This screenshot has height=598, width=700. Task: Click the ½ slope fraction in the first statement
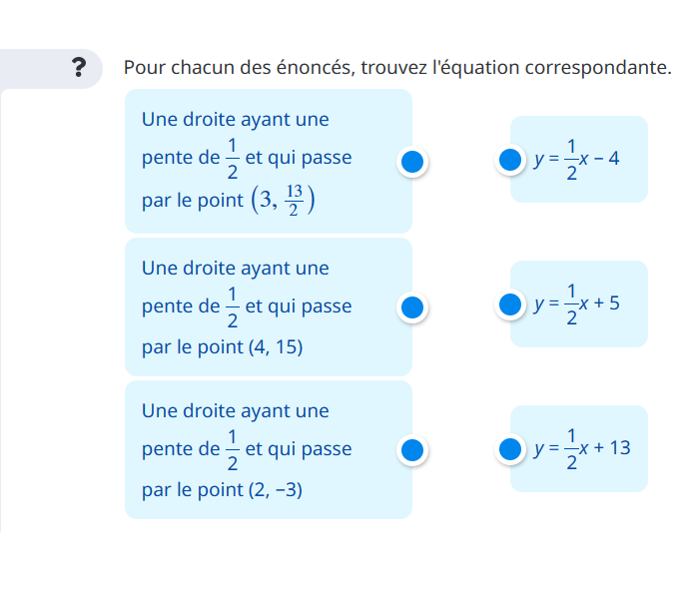coord(232,160)
